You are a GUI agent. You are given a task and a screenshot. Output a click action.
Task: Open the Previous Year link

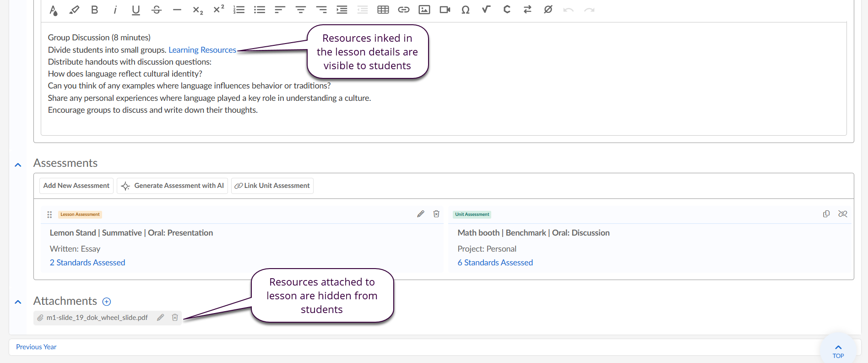point(36,347)
